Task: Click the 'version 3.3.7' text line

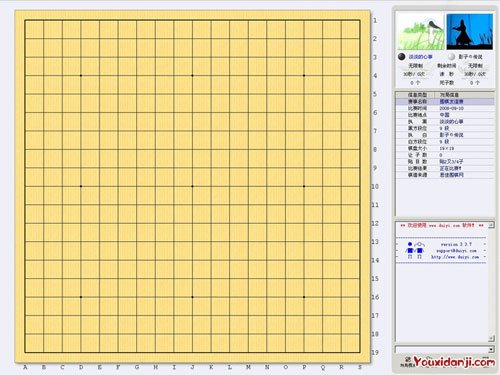Action: tap(456, 244)
